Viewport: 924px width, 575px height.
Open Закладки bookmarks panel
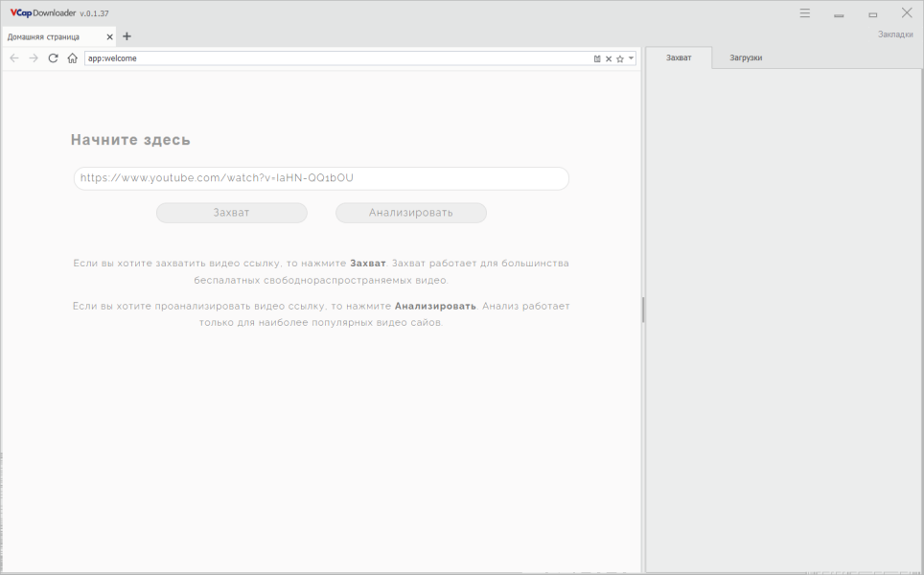pos(895,34)
